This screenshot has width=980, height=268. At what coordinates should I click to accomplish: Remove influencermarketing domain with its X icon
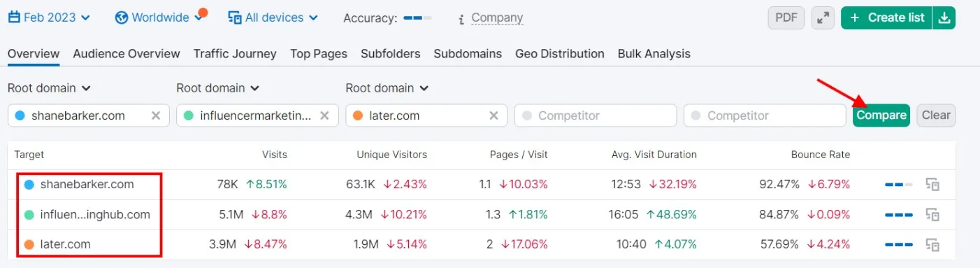click(x=325, y=115)
